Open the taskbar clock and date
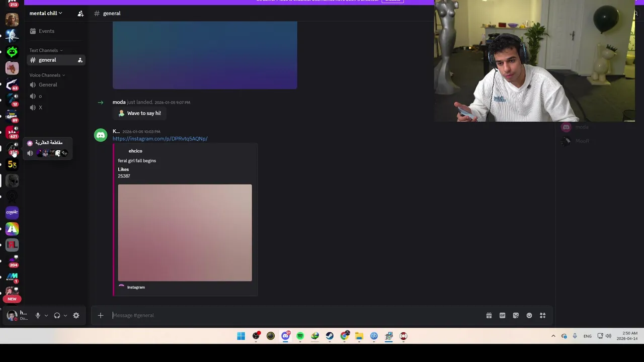644x362 pixels. point(627,336)
